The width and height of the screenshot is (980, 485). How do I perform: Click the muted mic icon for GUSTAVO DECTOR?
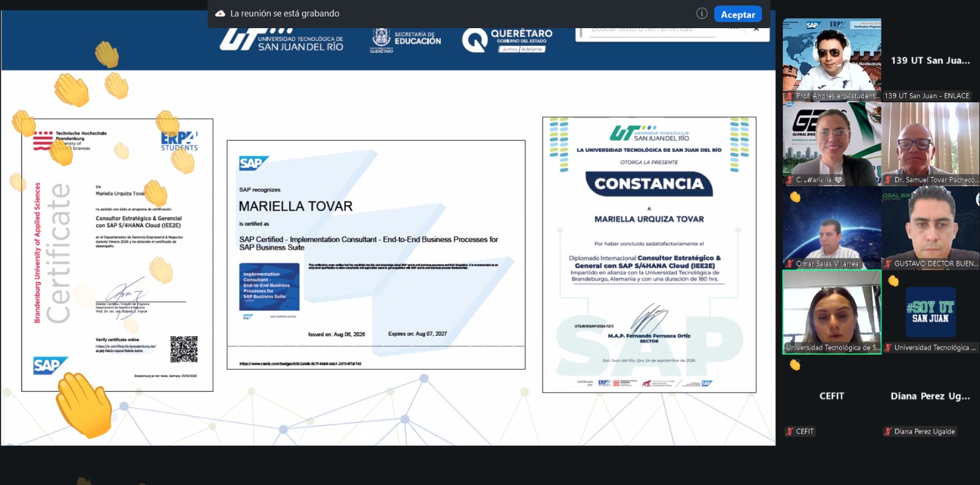[x=888, y=264]
